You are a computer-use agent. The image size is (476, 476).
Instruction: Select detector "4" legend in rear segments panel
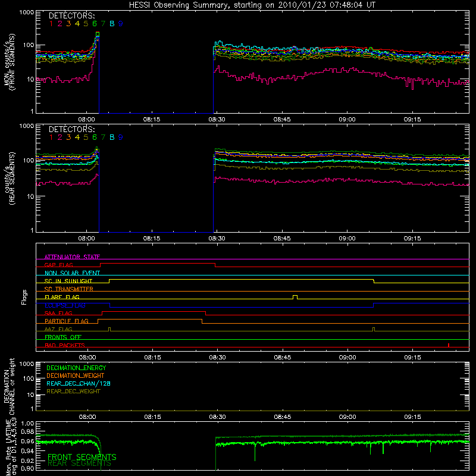click(77, 137)
